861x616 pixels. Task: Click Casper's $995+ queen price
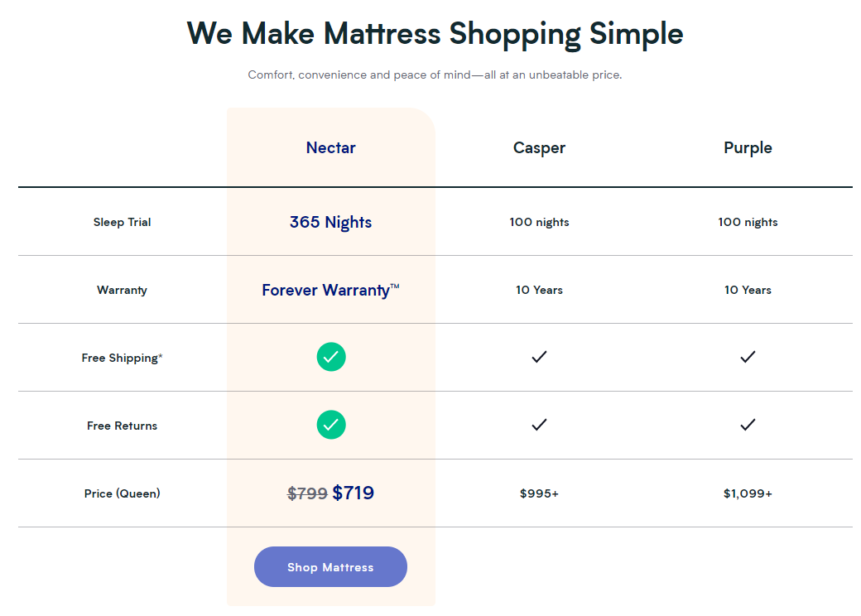coord(539,493)
